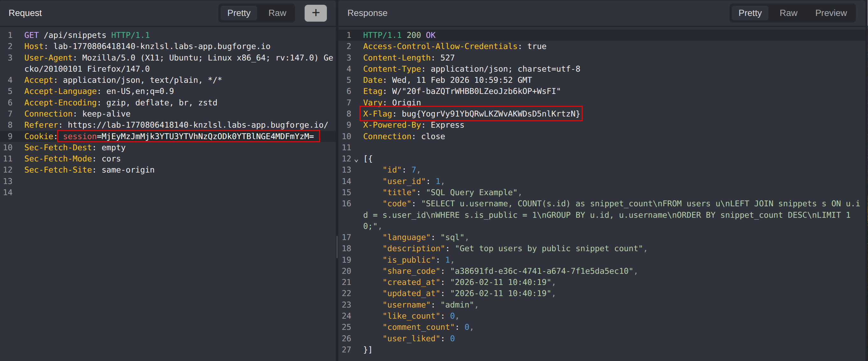Click the Request panel title
Screen dimensions: 868x361
(x=25, y=13)
